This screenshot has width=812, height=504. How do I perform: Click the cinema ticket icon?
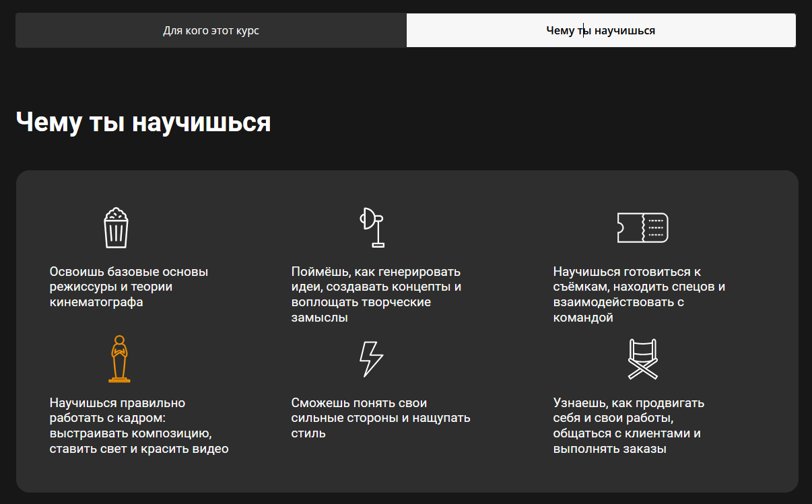642,227
